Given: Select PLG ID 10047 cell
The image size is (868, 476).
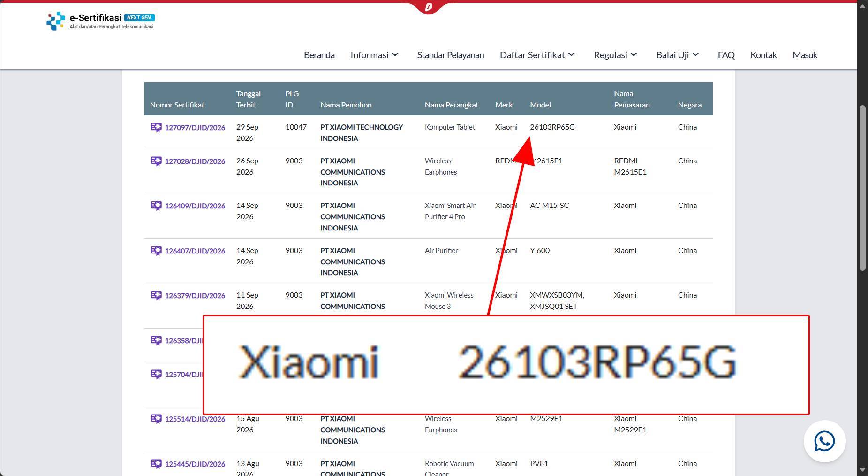Looking at the screenshot, I should tap(296, 127).
